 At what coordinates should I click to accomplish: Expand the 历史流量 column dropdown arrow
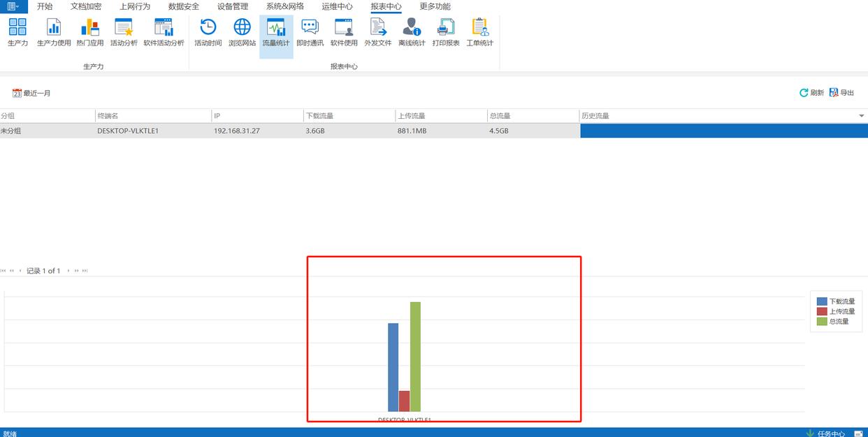[x=861, y=116]
